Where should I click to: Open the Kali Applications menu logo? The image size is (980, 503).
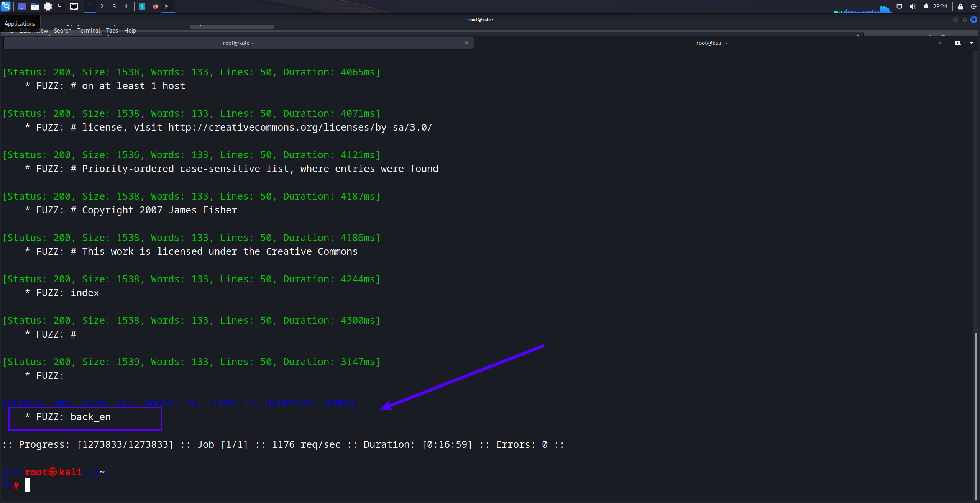[6, 6]
